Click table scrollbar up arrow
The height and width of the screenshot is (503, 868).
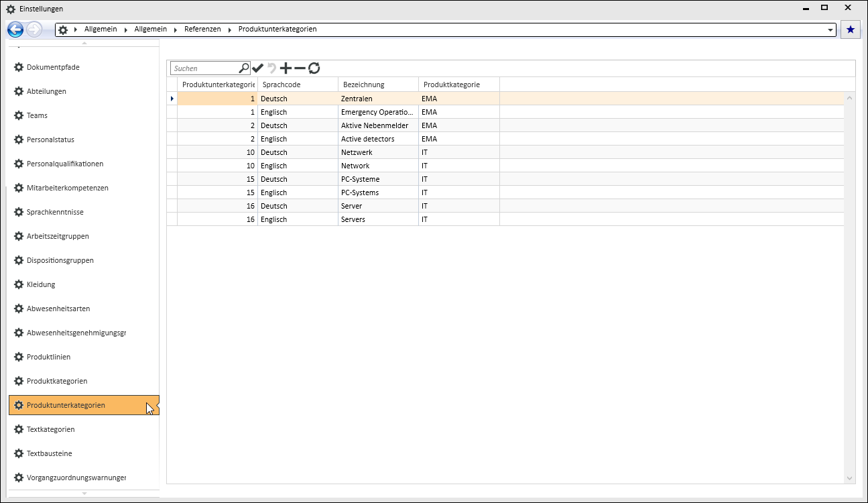pyautogui.click(x=850, y=98)
